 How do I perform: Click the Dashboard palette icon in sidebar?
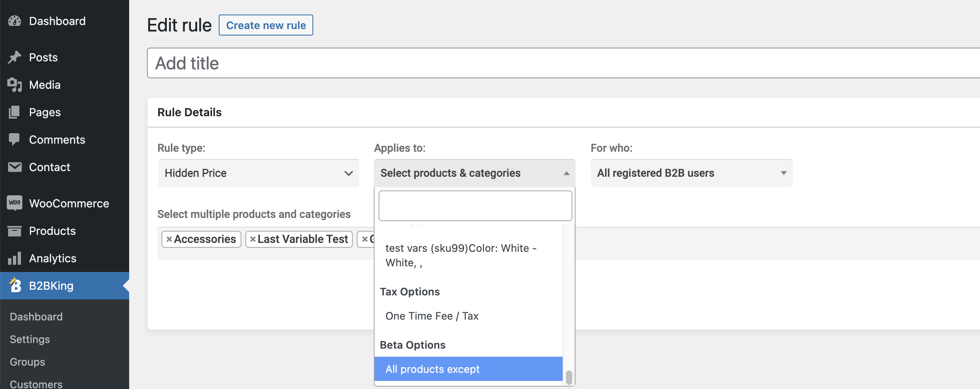(15, 21)
